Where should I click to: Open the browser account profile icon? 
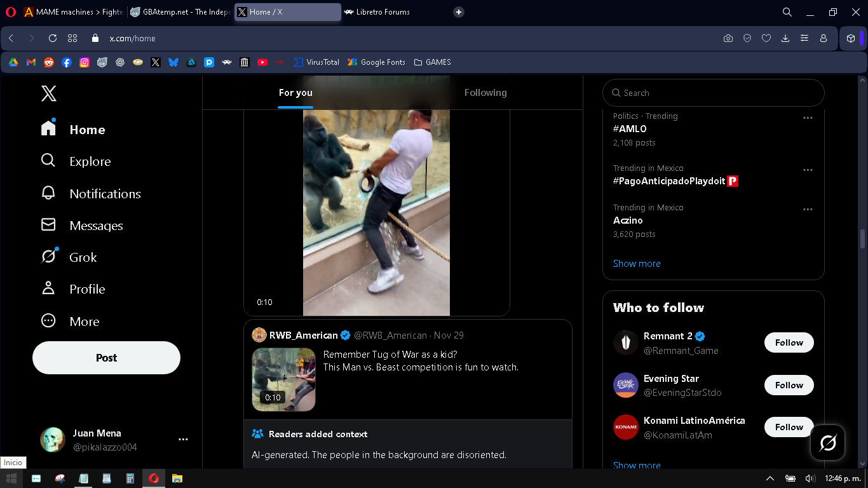coord(824,38)
